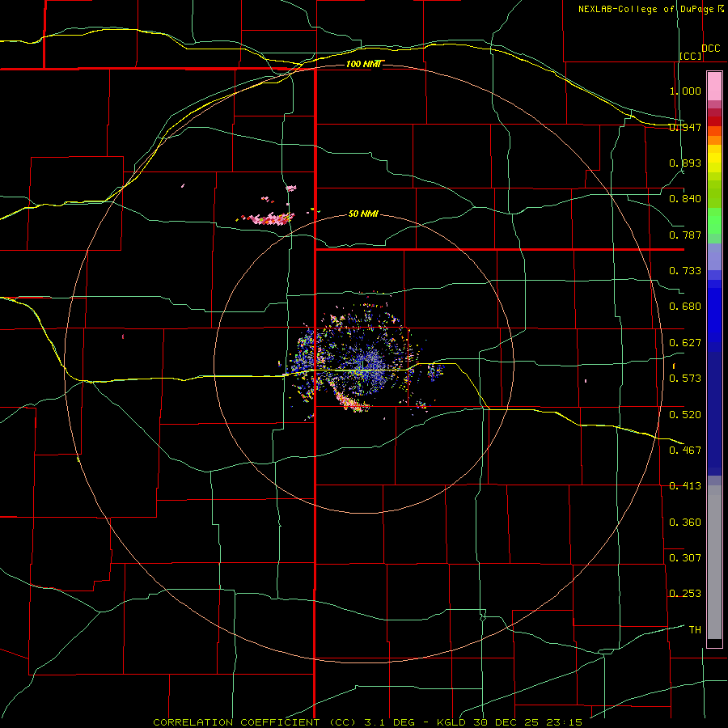Click the 1.000 value on the color scale
The image size is (728, 728).
click(685, 91)
